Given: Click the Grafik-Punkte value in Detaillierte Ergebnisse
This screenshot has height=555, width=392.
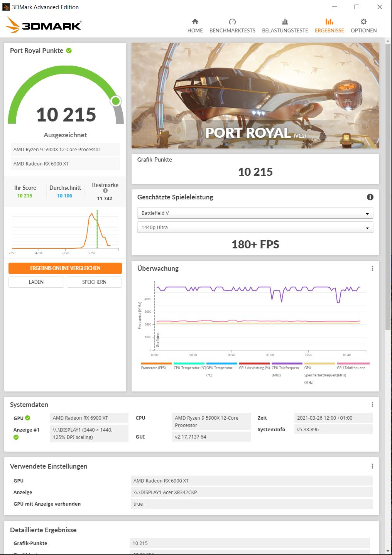Looking at the screenshot, I should 250,543.
